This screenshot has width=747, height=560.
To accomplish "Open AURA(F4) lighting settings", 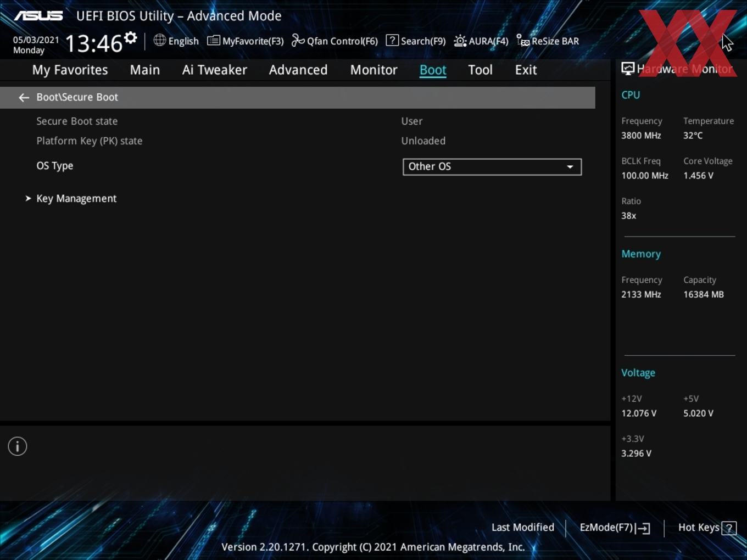I will pos(481,41).
